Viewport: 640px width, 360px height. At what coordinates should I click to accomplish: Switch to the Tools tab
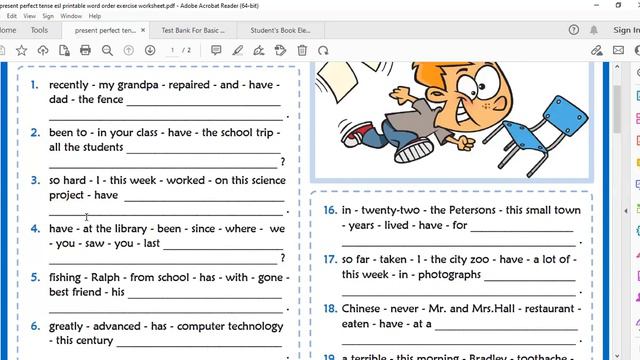39,30
